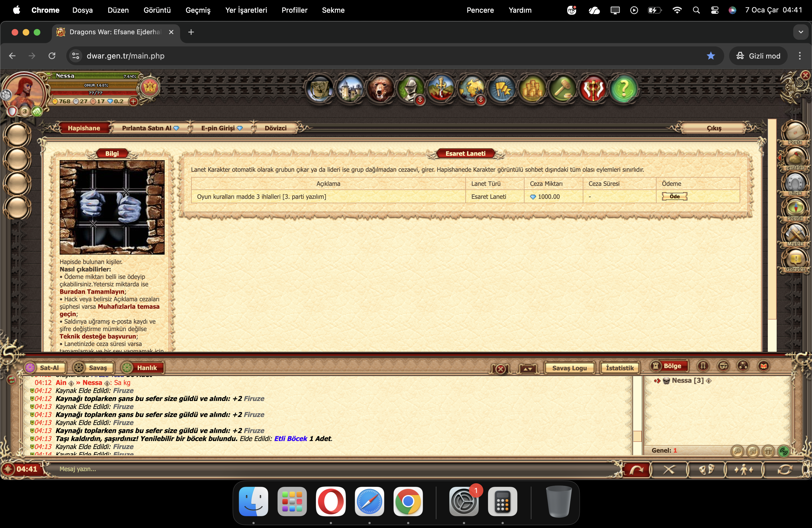
Task: Toggle the Hanlık chat channel
Action: (142, 367)
